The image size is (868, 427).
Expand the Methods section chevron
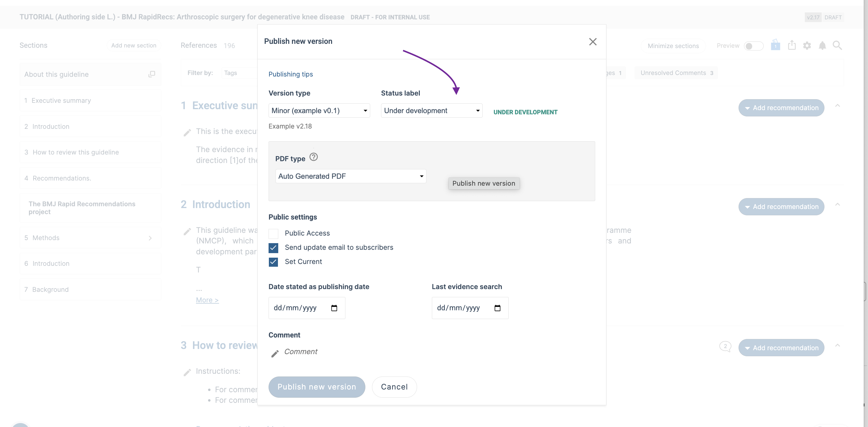(x=150, y=238)
